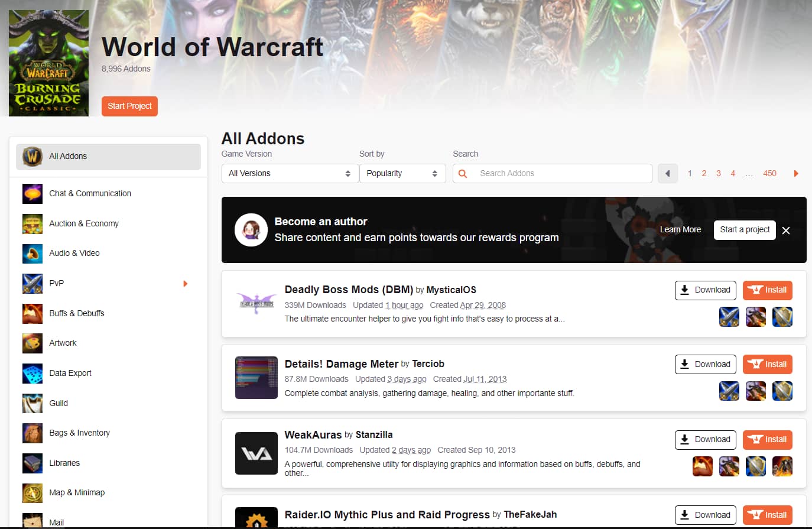Install Deadly Boss Mods addon
The width and height of the screenshot is (812, 529).
pyautogui.click(x=767, y=290)
